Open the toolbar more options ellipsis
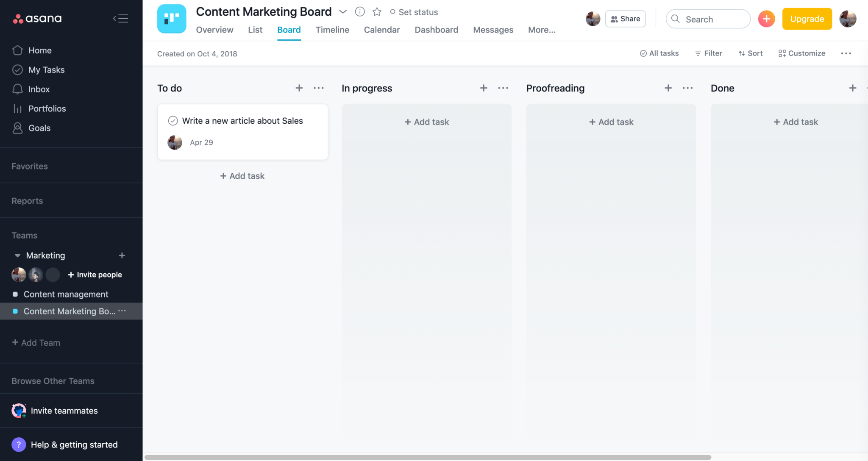This screenshot has height=461, width=868. click(846, 53)
